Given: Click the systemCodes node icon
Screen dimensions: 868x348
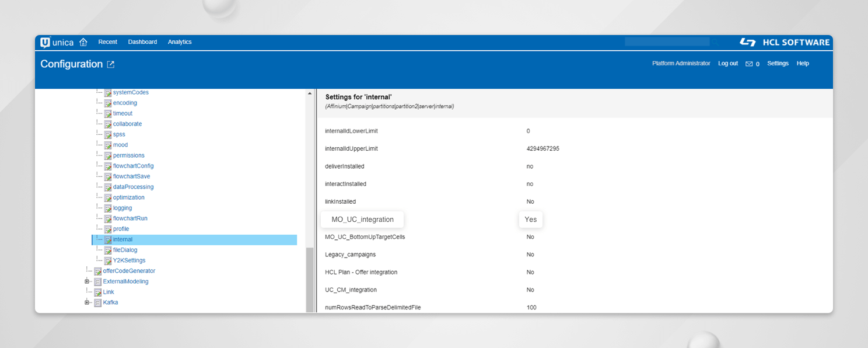Looking at the screenshot, I should point(108,93).
